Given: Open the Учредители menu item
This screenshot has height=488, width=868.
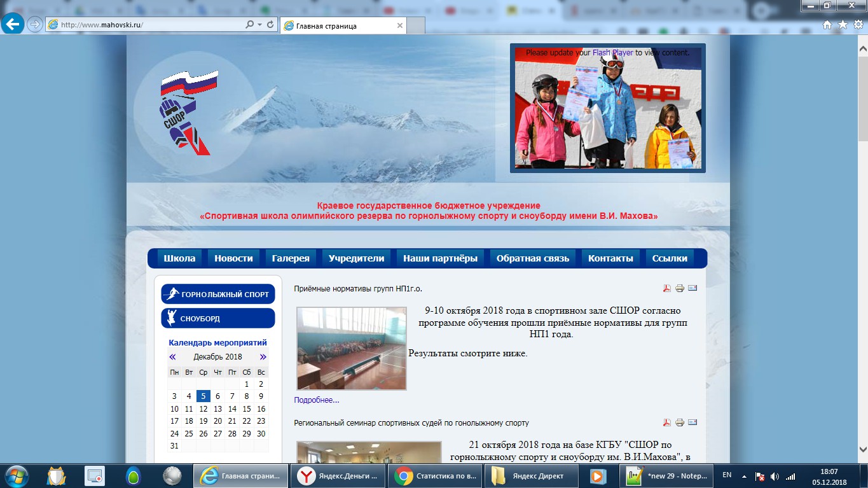Looking at the screenshot, I should tap(356, 258).
